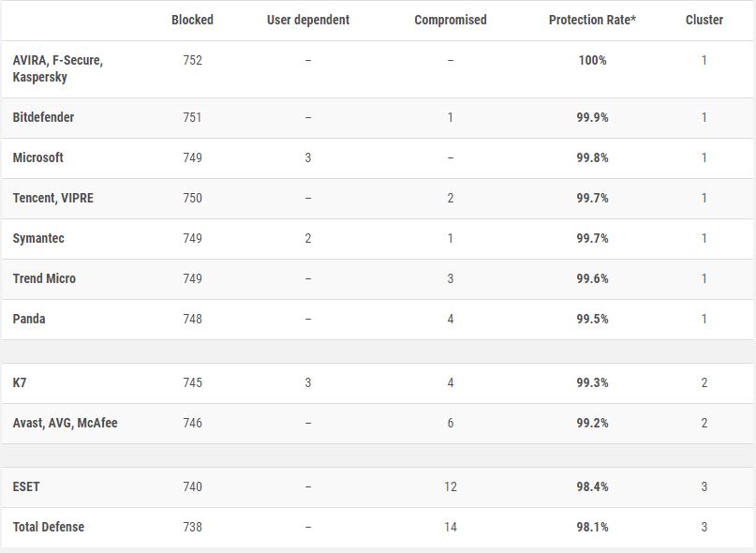Select the 98.1% protection rate cell
Image resolution: width=756 pixels, height=553 pixels.
click(x=592, y=527)
